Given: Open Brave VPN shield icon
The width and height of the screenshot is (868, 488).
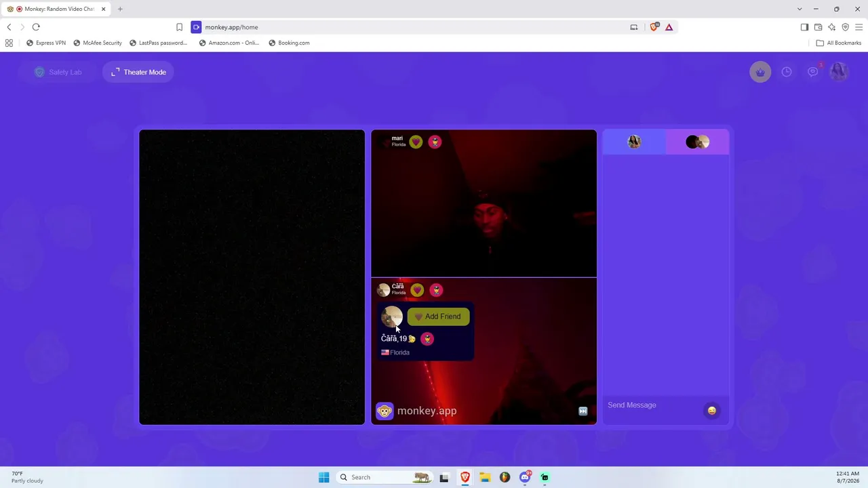Looking at the screenshot, I should [x=845, y=27].
